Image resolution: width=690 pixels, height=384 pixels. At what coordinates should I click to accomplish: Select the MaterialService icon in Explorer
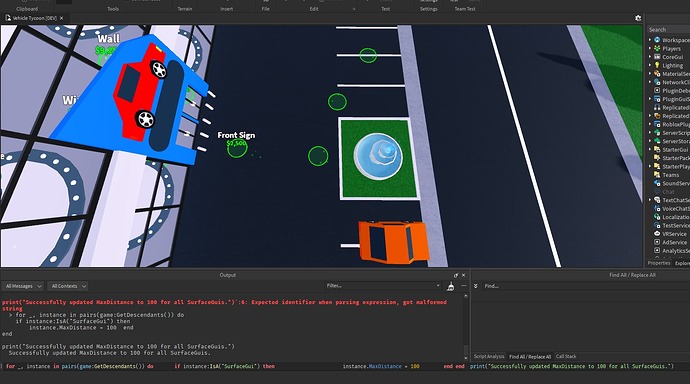657,73
